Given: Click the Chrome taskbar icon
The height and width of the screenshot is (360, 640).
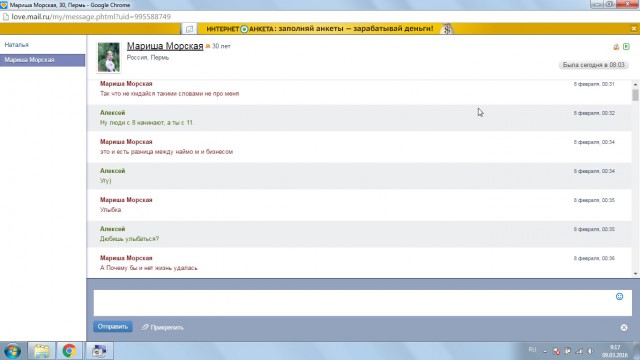Looking at the screenshot, I should (69, 351).
